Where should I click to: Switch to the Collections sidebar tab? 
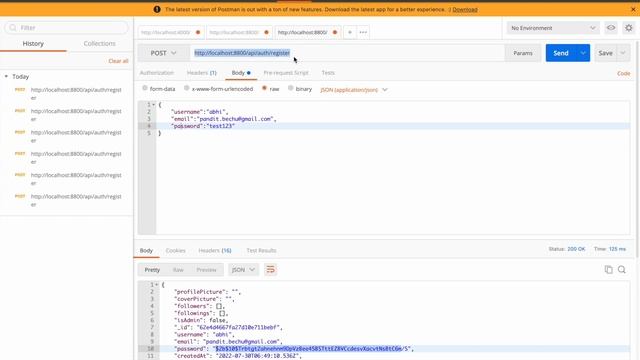tap(100, 44)
